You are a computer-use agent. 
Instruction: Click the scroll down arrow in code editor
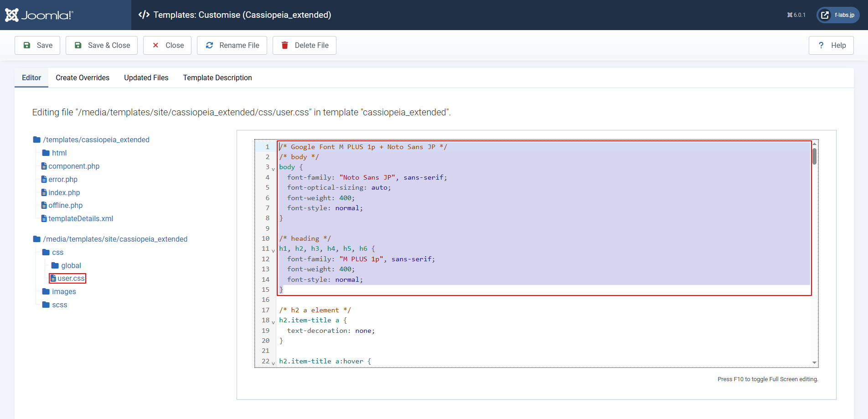(814, 362)
